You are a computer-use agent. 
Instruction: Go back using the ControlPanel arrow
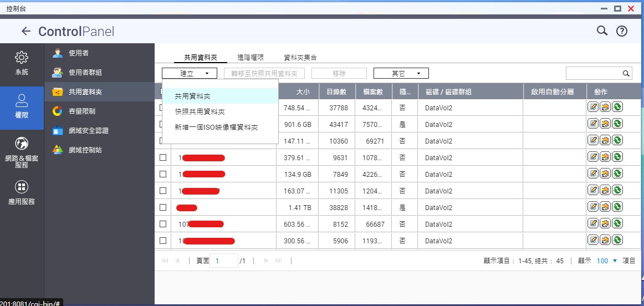click(25, 32)
